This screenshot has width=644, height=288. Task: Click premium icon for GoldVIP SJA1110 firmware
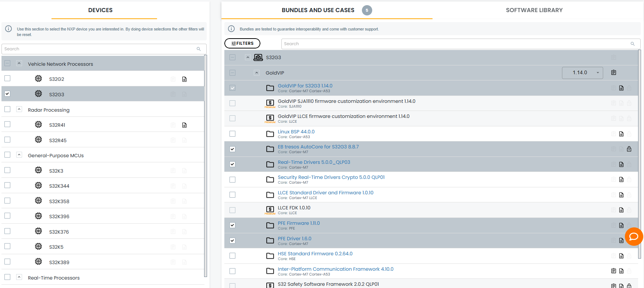point(270,103)
